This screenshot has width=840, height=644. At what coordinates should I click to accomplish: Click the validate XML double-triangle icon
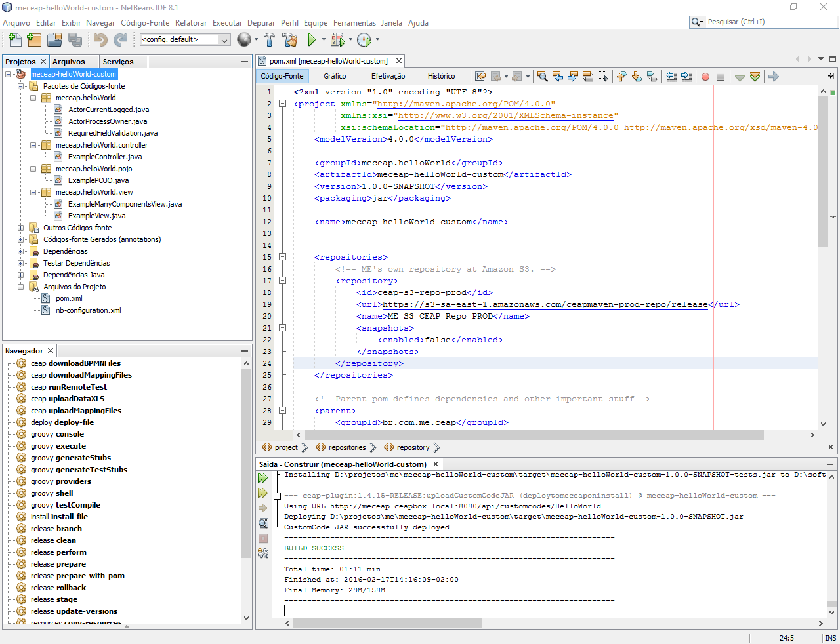click(755, 77)
